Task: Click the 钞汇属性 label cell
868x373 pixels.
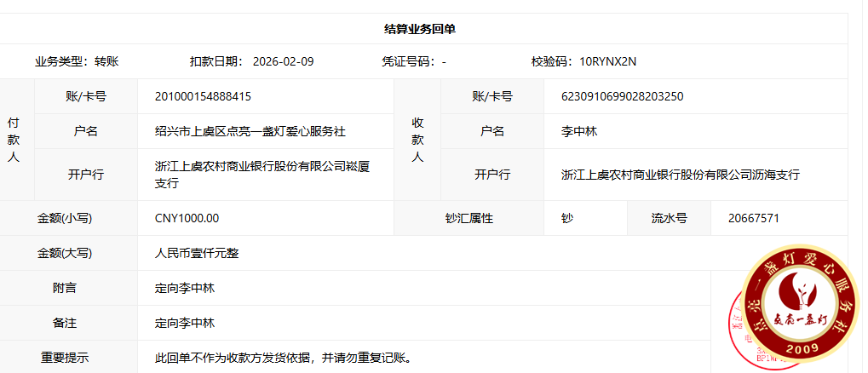Action: click(x=468, y=218)
